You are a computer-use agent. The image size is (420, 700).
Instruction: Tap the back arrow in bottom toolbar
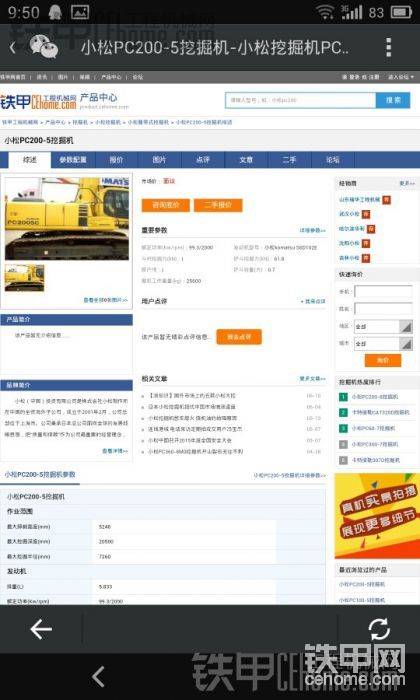41,629
